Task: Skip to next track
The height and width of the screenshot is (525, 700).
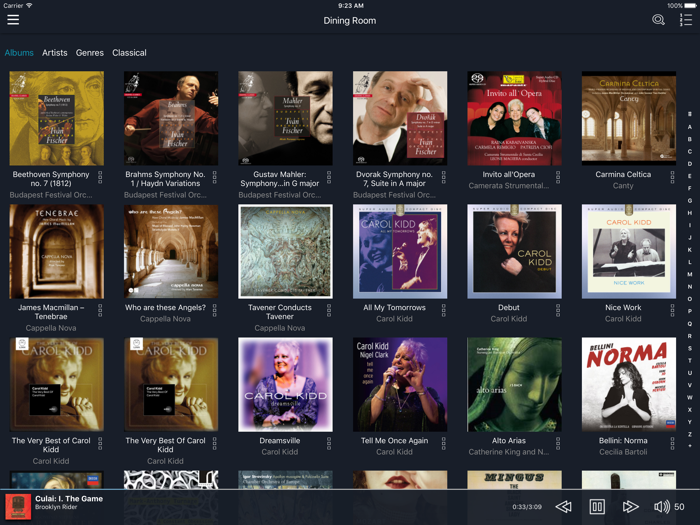Action: [630, 506]
